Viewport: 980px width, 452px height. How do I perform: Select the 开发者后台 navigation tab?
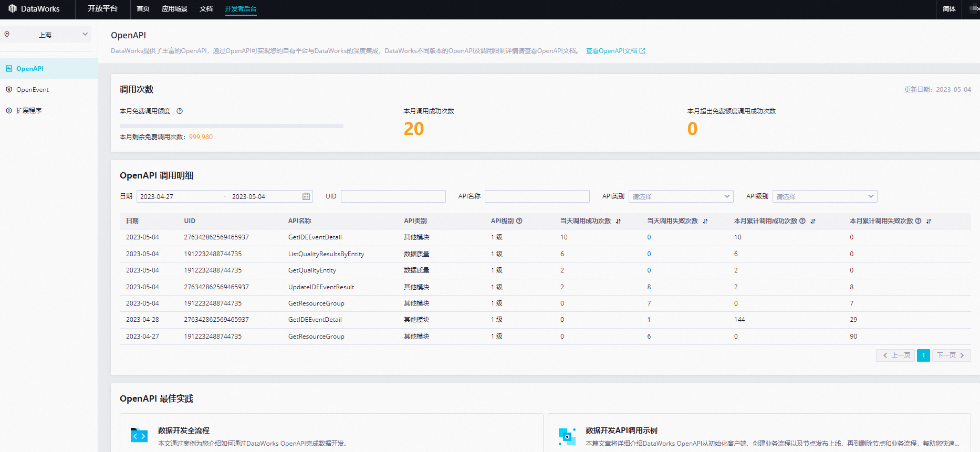click(x=241, y=8)
